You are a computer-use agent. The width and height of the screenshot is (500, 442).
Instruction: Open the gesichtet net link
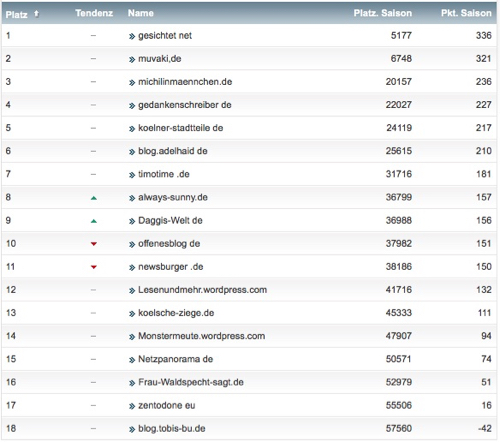click(165, 36)
